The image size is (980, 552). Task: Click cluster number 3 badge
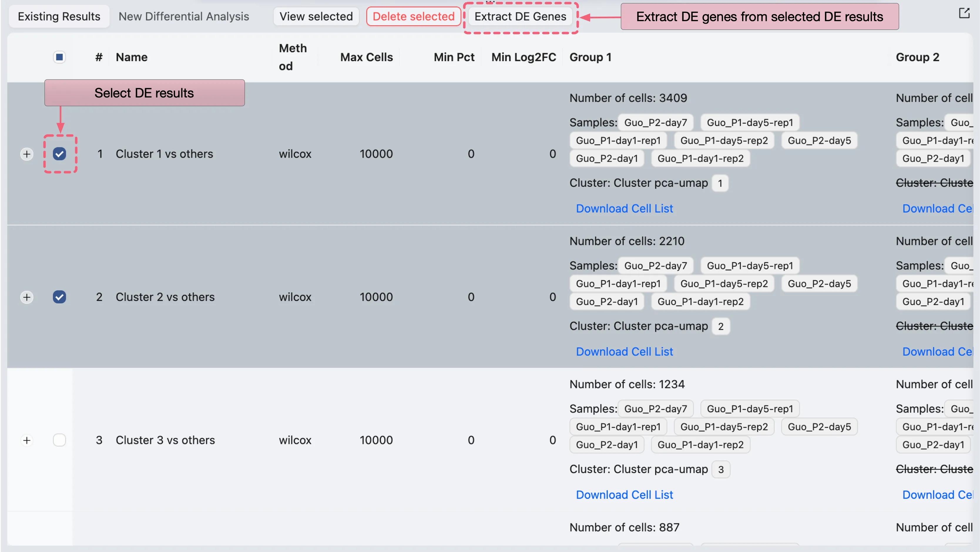coord(721,469)
